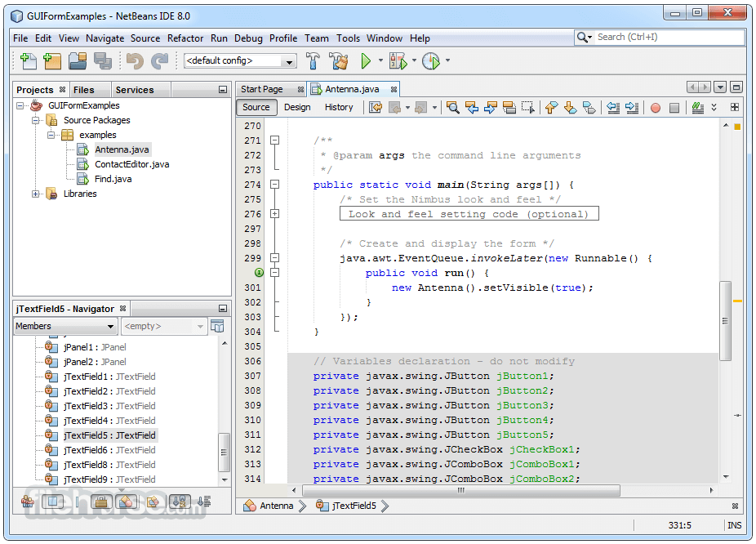This screenshot has width=756, height=544.
Task: Start macro recording with red circle
Action: [655, 107]
